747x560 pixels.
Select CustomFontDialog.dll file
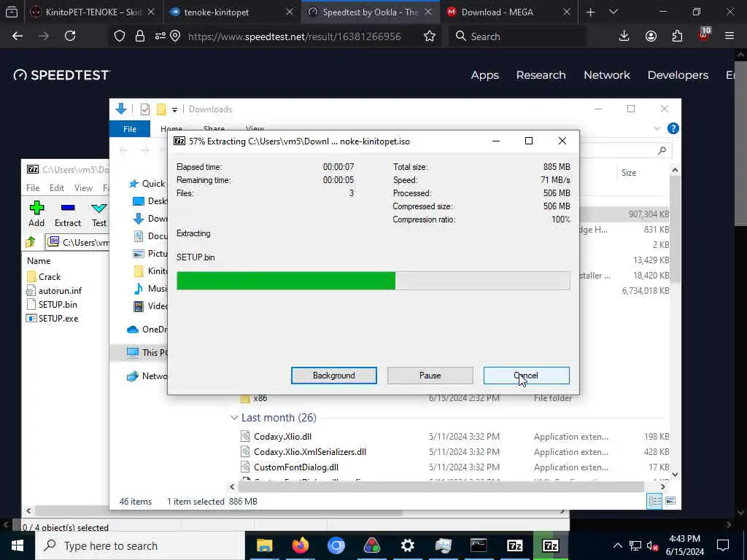296,467
